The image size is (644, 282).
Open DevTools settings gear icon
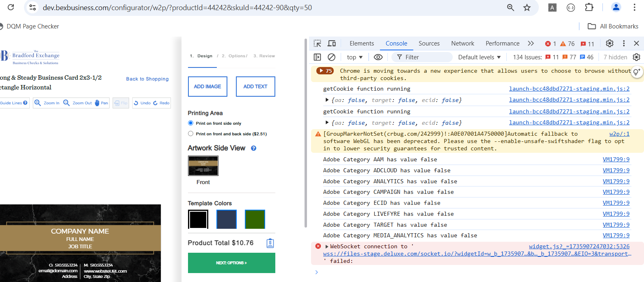(x=609, y=43)
